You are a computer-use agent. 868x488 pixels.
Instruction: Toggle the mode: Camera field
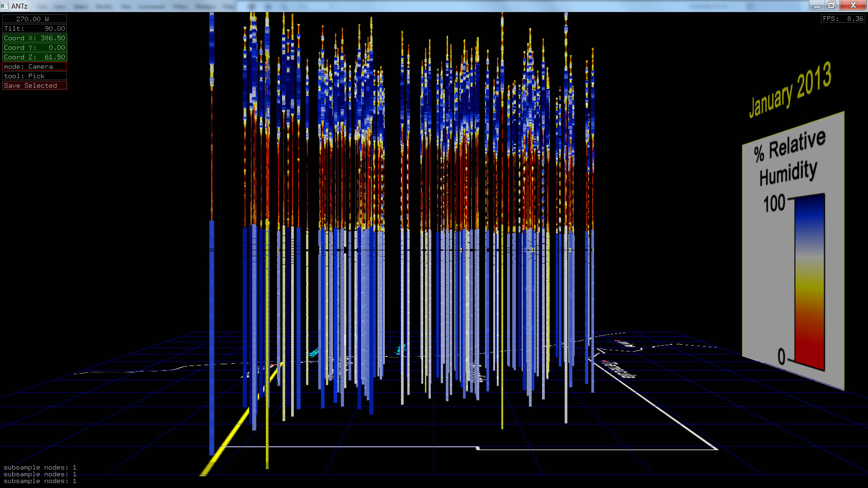(34, 66)
